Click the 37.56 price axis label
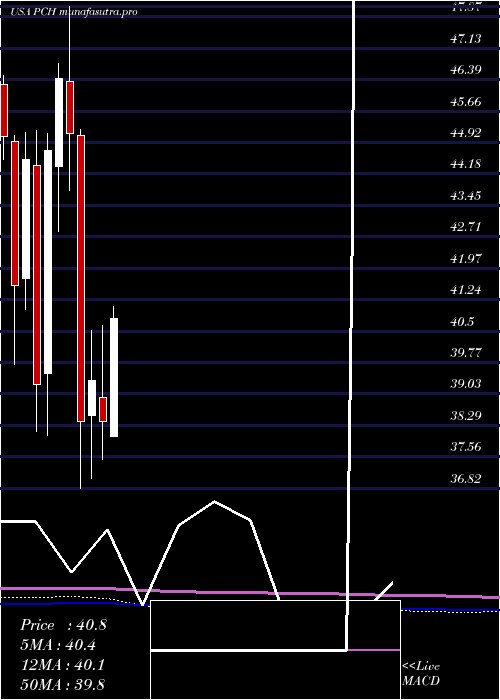Screen dimensions: 500x700 click(466, 447)
